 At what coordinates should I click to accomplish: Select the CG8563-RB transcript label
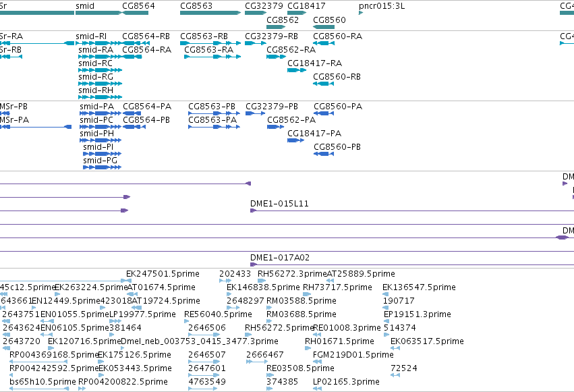pyautogui.click(x=204, y=36)
